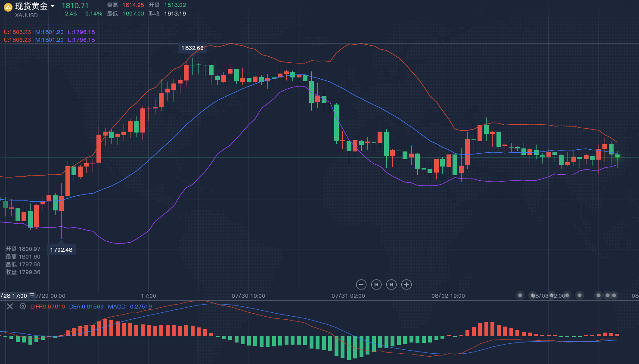
Task: Click the 7/29 00:00 time axis label
Action: [50, 296]
